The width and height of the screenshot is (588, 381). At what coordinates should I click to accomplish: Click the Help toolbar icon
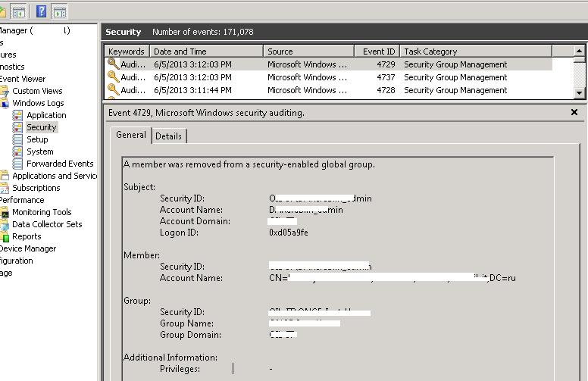tap(41, 11)
